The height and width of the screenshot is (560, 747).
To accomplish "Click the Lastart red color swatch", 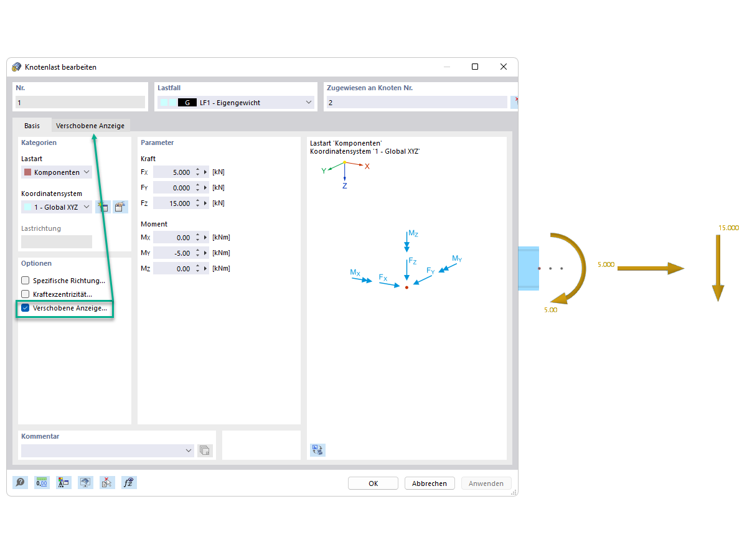I will pos(27,172).
